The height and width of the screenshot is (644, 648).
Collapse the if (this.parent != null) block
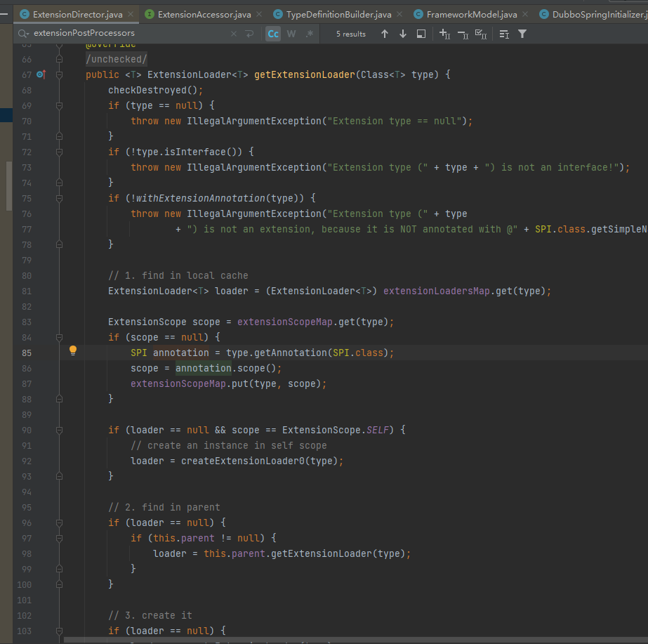[x=59, y=538]
